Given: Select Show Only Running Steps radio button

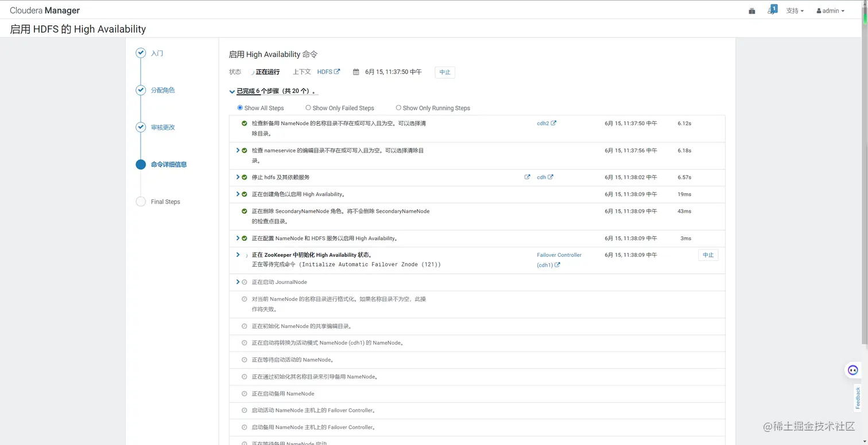Looking at the screenshot, I should pos(398,108).
